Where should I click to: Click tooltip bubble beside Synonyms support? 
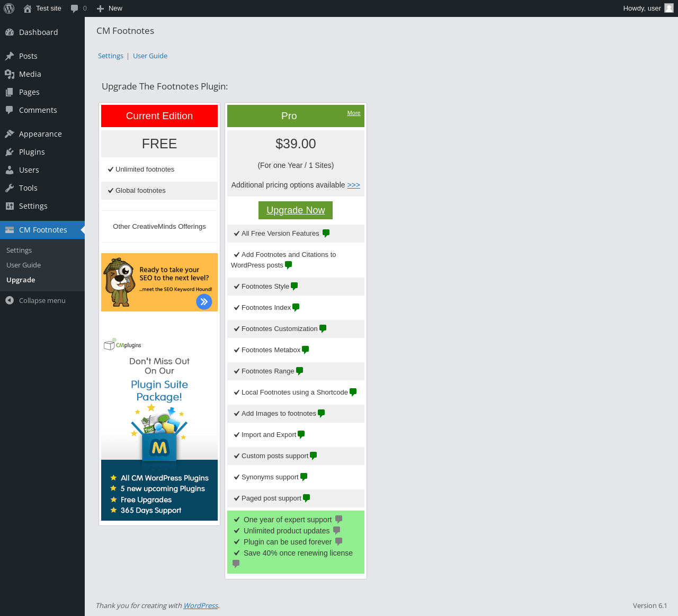[x=304, y=477]
